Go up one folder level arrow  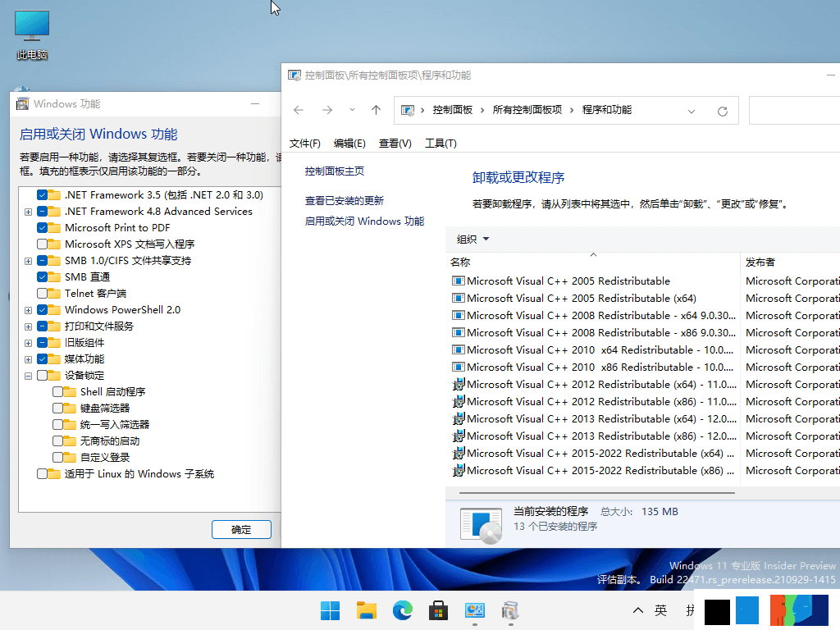376,111
